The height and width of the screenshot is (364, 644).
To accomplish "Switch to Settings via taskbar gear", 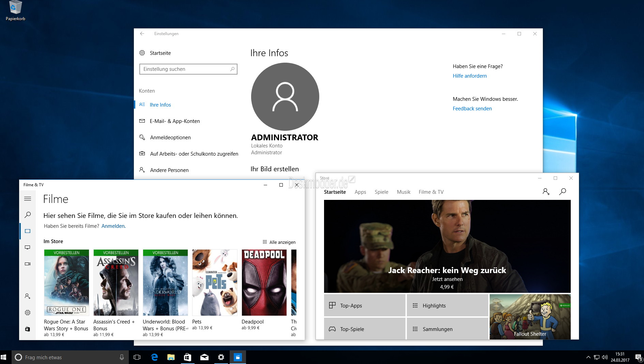I will [221, 357].
